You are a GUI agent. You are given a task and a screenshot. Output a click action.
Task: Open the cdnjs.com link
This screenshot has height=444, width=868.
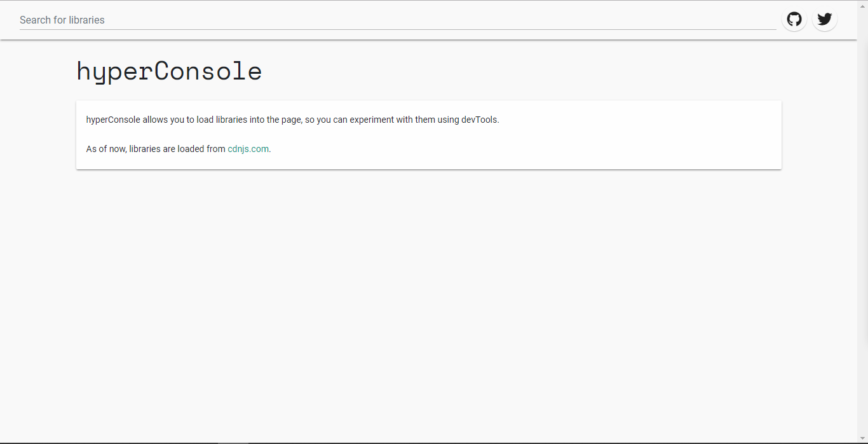click(248, 148)
